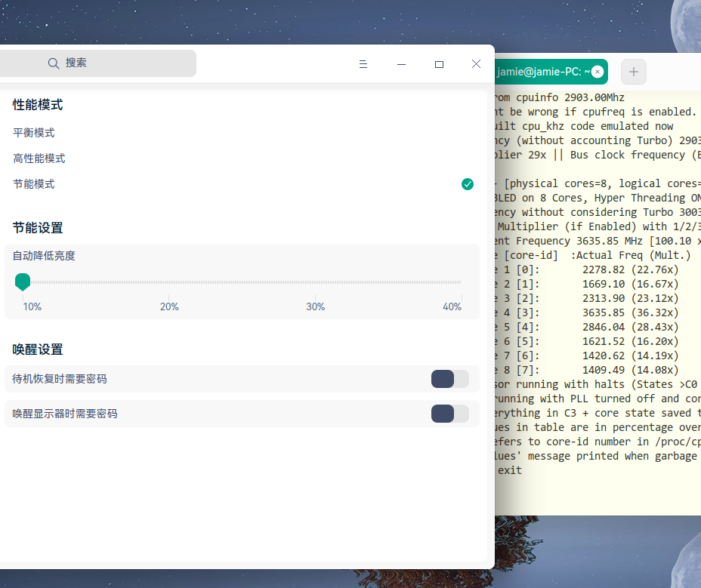This screenshot has height=588, width=701.
Task: Set brightness reduction slider to 20%
Action: 169,282
